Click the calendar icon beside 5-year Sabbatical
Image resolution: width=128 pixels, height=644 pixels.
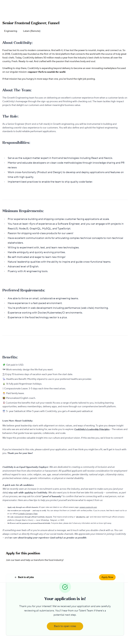pos(4,411)
